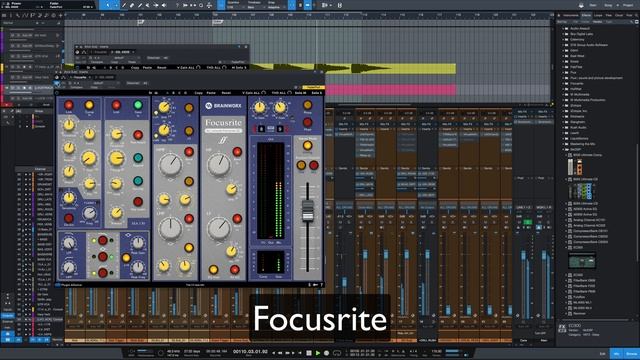Select the Eraser tool in the top toolbar
The height and width of the screenshot is (360, 640).
pyautogui.click(x=132, y=5)
